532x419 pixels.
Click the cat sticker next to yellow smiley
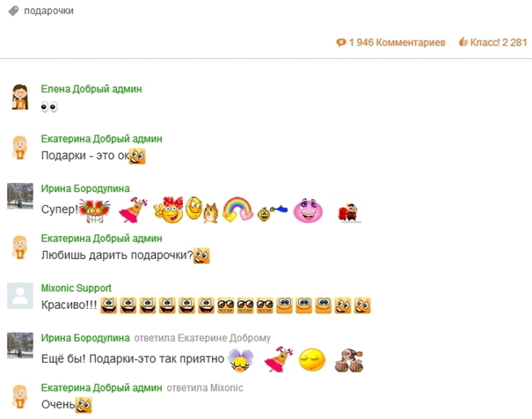click(x=211, y=212)
